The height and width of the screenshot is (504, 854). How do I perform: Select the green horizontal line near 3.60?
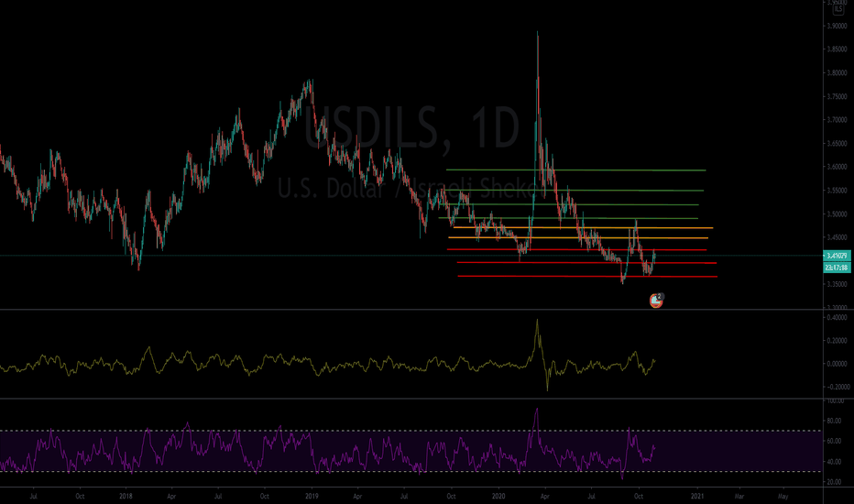(575, 170)
